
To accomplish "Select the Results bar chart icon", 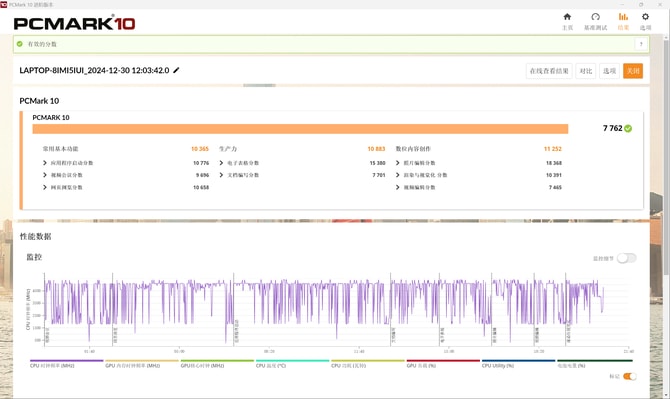I will tap(623, 17).
